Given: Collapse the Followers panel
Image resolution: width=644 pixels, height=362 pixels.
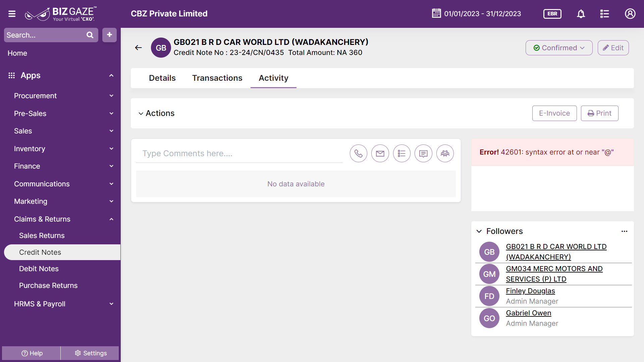Looking at the screenshot, I should (x=479, y=231).
